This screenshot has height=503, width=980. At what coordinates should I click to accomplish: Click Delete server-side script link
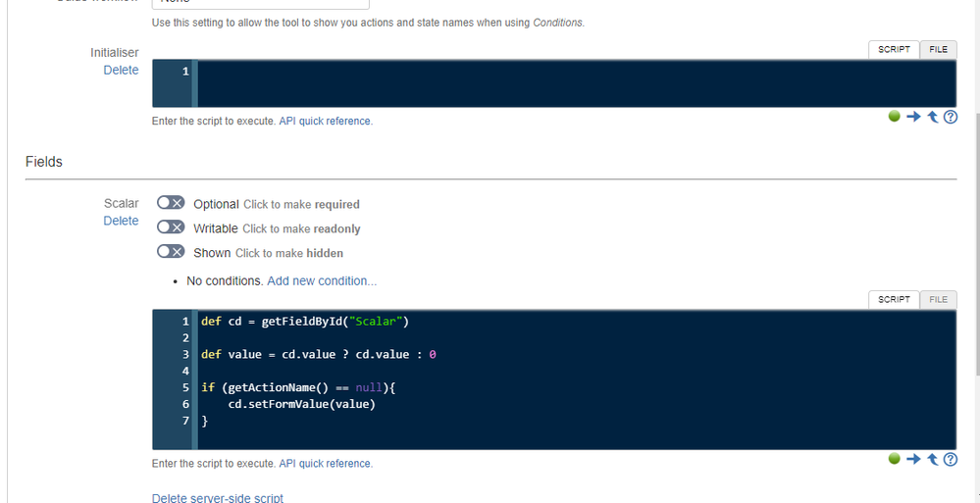coord(218,498)
